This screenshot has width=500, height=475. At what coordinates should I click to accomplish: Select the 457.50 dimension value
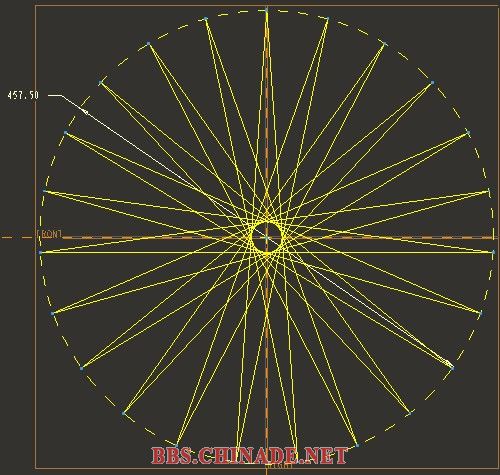point(23,95)
